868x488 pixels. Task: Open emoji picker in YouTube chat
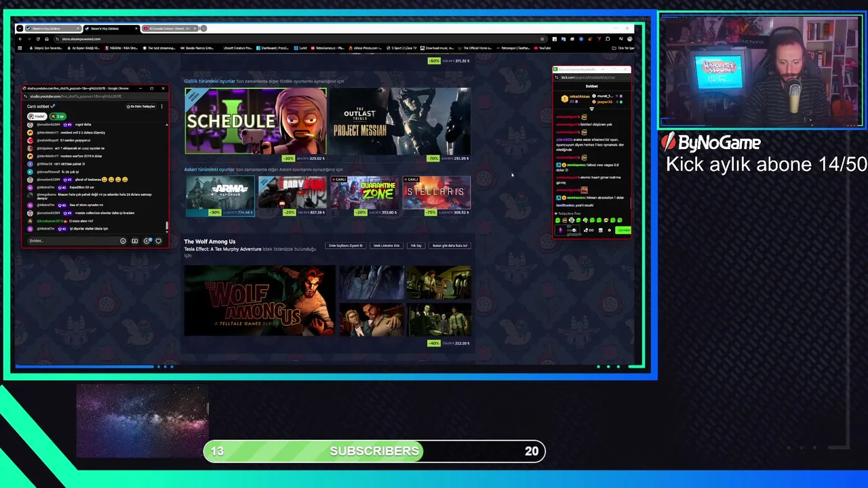coord(123,241)
